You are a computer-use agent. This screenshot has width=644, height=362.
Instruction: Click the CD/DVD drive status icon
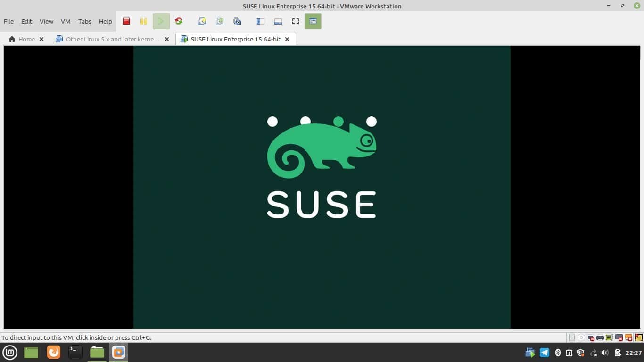coord(581,337)
